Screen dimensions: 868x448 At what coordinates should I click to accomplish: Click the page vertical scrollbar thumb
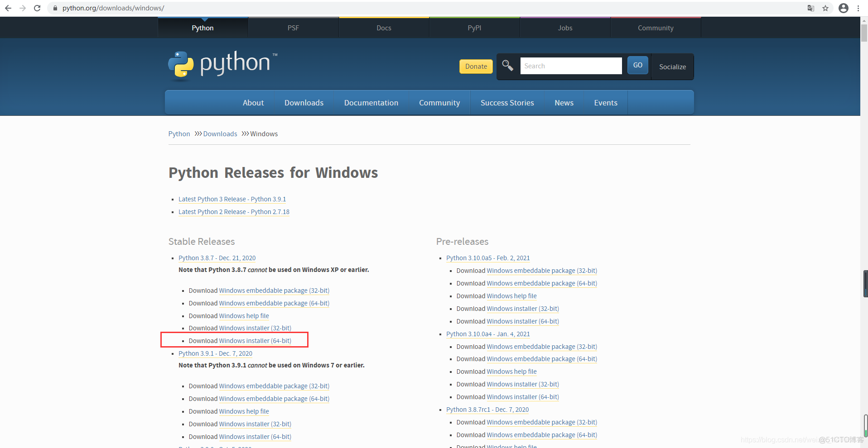click(864, 33)
